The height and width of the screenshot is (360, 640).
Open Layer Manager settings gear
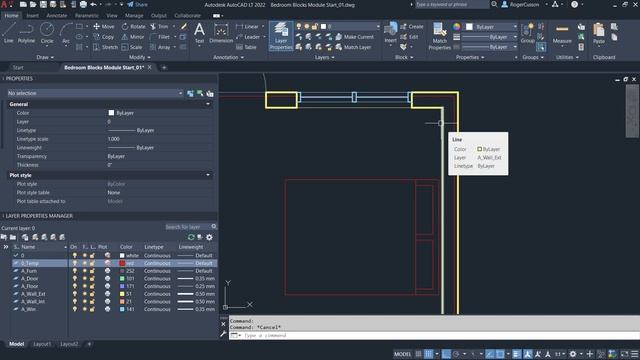click(209, 237)
